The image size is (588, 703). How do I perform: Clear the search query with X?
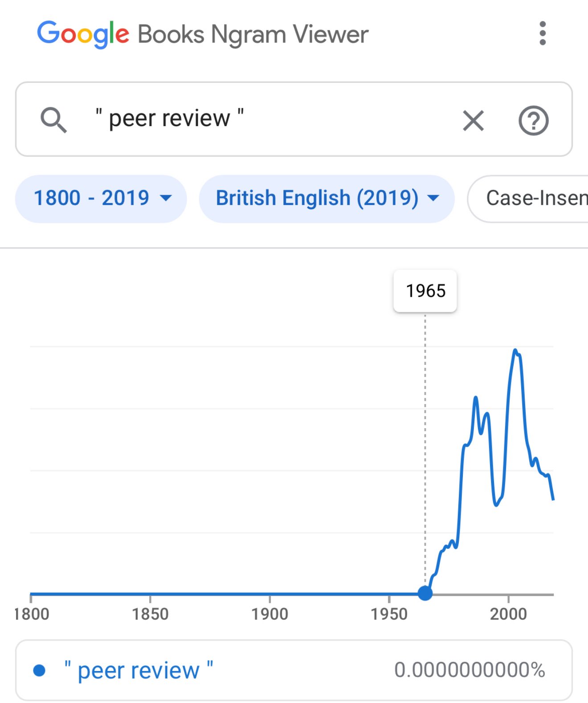(x=473, y=120)
